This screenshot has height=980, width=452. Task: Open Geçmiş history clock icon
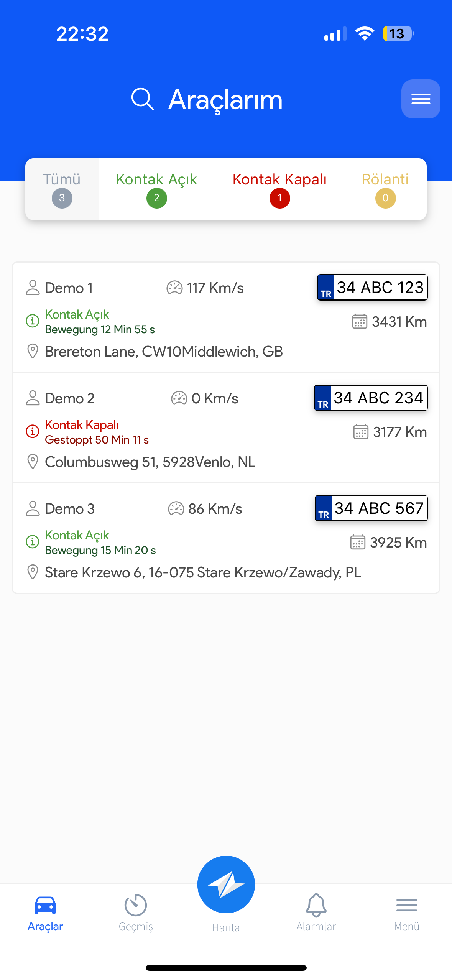[136, 905]
